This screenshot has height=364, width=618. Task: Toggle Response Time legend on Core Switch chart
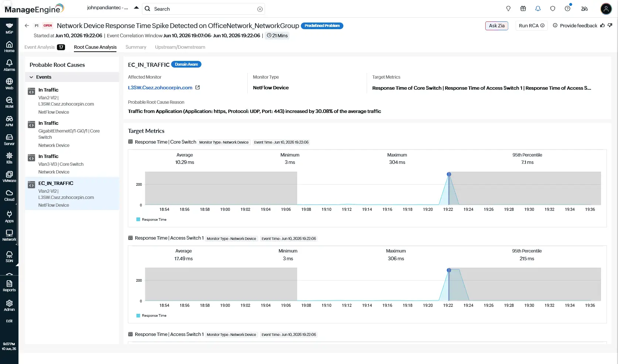(152, 220)
